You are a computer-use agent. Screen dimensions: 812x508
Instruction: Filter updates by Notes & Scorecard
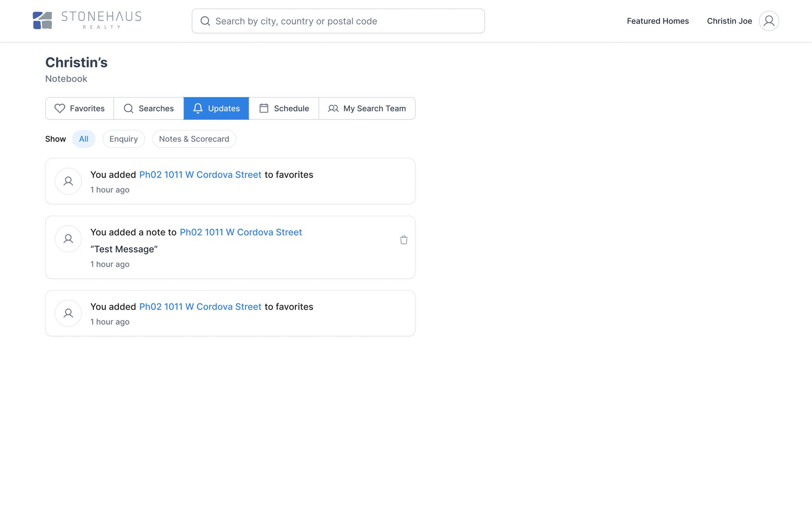194,139
